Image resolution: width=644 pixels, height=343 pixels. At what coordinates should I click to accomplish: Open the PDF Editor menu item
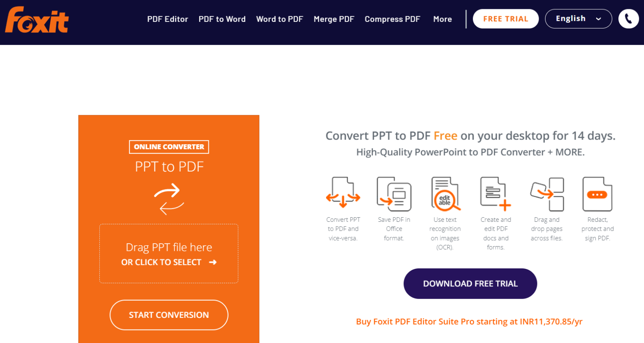[x=167, y=19]
